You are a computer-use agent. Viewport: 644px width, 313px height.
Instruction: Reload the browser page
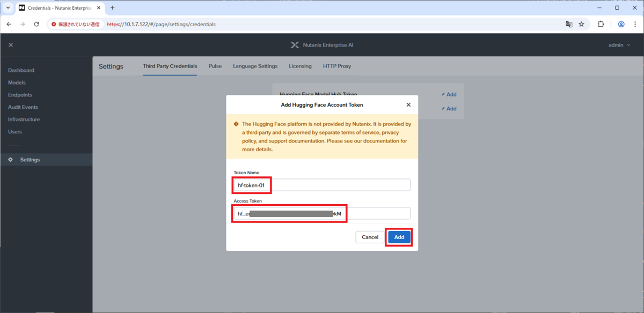pyautogui.click(x=36, y=24)
